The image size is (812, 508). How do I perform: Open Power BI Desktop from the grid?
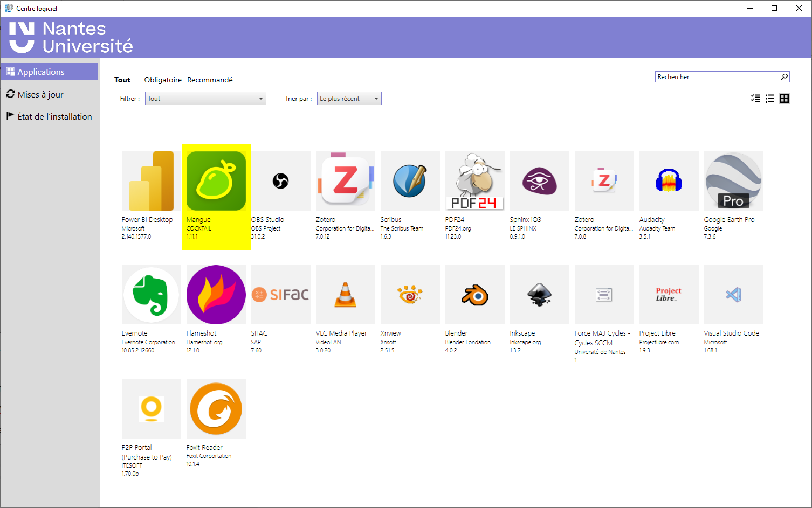pyautogui.click(x=151, y=180)
